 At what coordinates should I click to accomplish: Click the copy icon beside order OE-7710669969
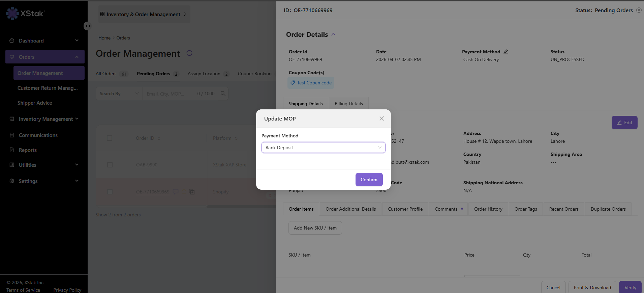tap(192, 192)
